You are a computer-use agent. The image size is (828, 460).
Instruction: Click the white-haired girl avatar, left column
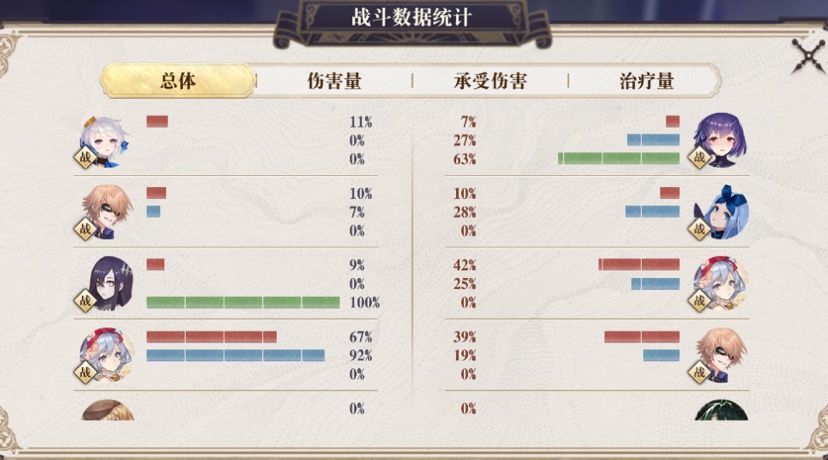pos(105,142)
